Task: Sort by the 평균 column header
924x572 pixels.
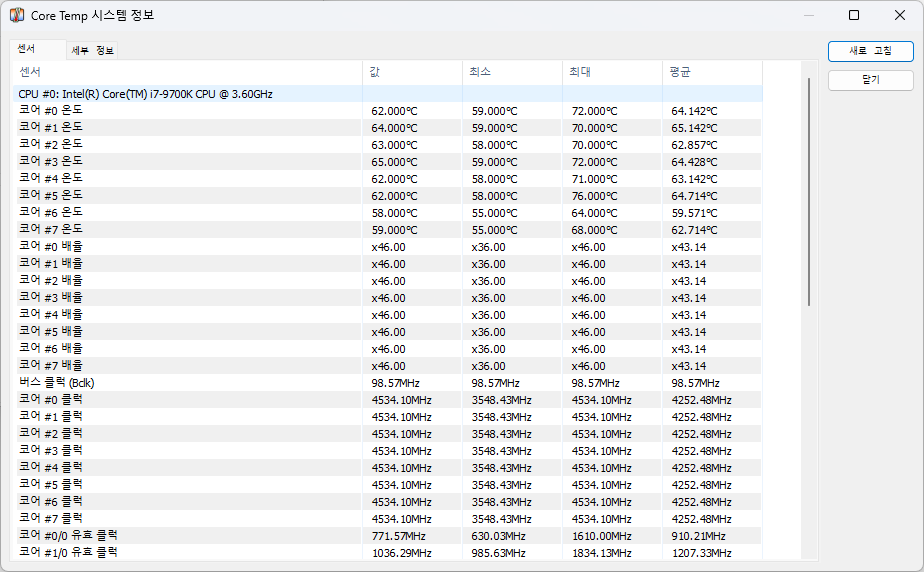Action: pyautogui.click(x=712, y=72)
